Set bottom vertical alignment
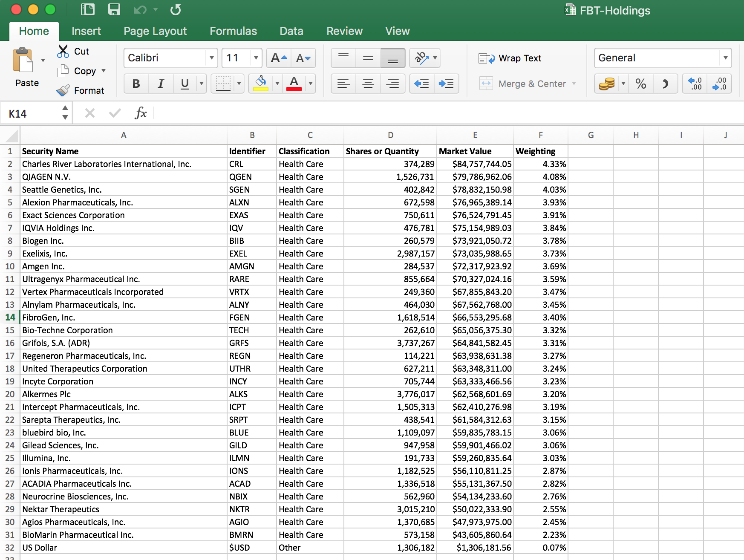Screen dimensions: 744x560 pyautogui.click(x=392, y=58)
